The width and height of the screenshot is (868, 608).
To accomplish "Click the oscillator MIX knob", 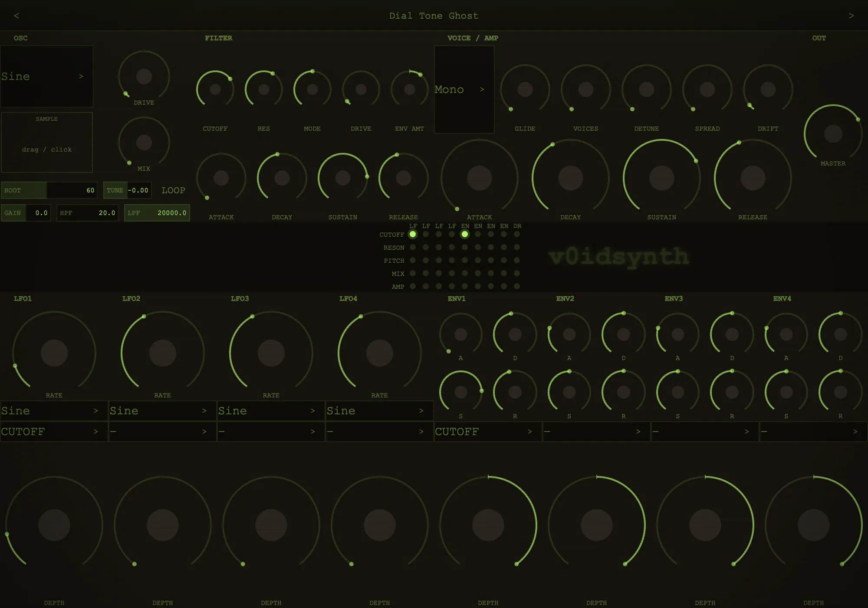I will pos(144,142).
